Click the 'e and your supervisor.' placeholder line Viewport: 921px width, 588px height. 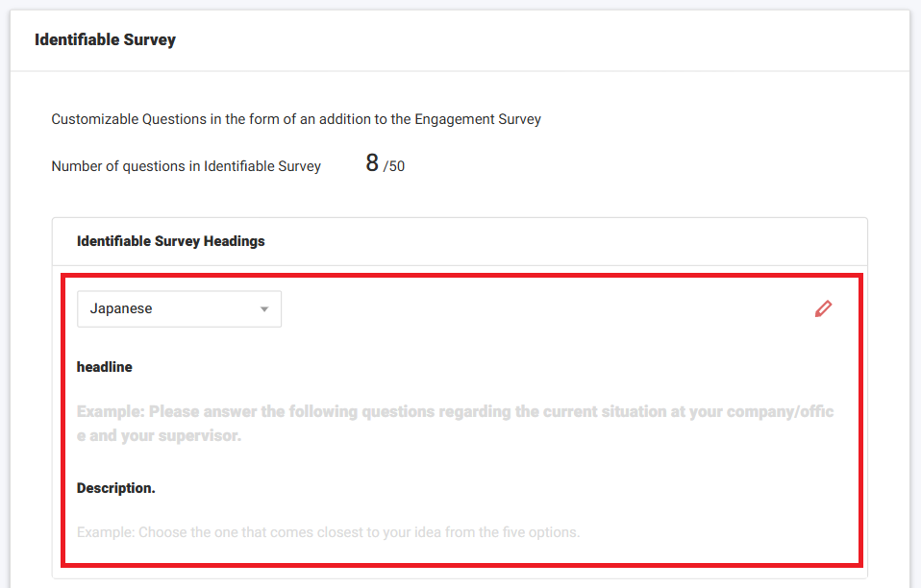pyautogui.click(x=159, y=436)
